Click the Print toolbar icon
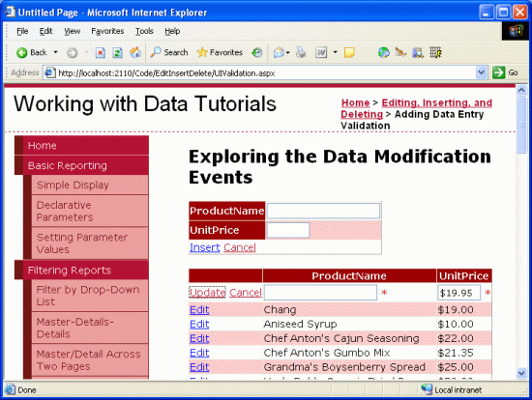This screenshot has height=400, width=532. click(301, 52)
